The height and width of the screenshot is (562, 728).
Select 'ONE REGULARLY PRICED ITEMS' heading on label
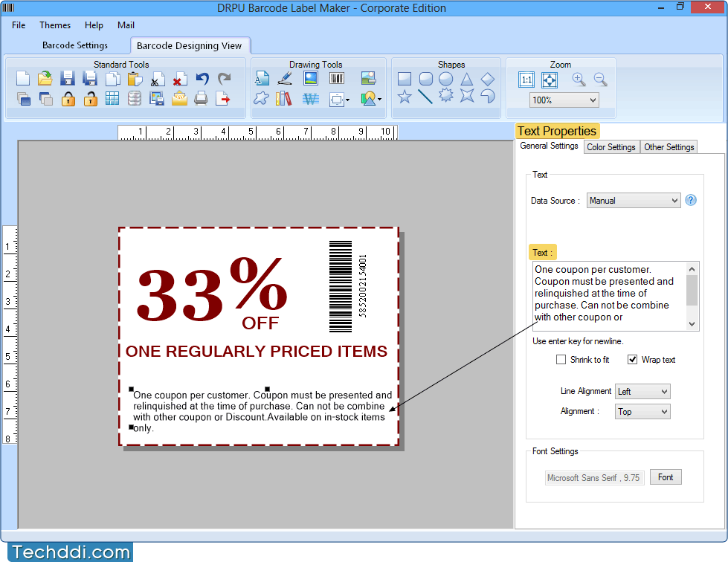257,352
